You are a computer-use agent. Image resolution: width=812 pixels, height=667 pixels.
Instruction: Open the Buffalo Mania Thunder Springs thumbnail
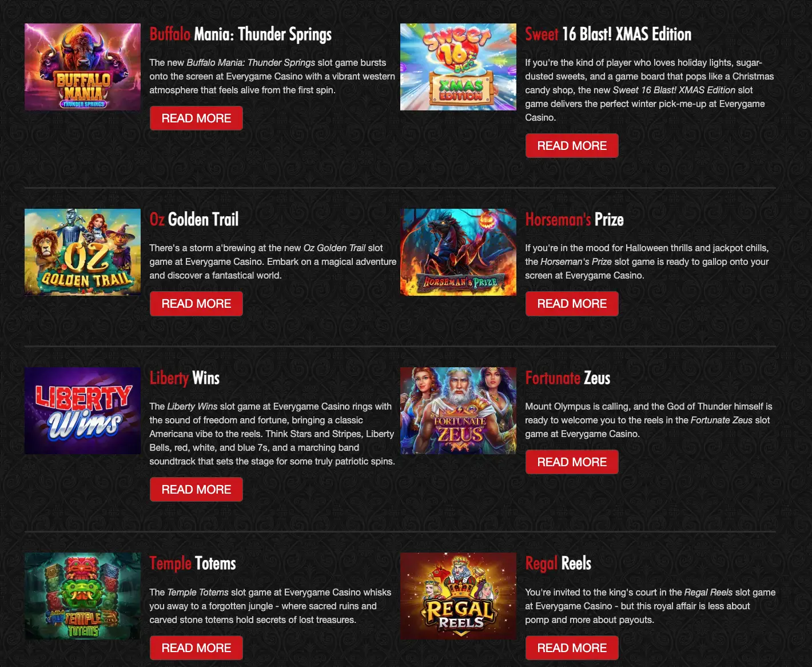(82, 67)
